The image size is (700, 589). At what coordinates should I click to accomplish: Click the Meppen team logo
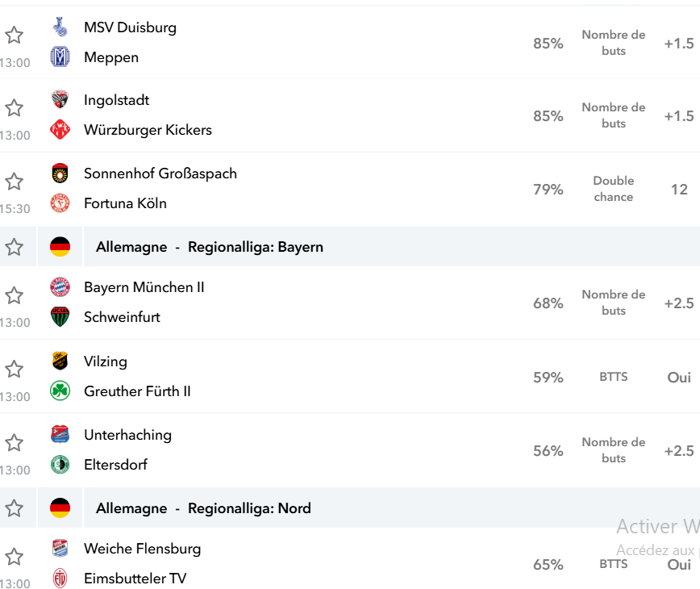tap(60, 56)
